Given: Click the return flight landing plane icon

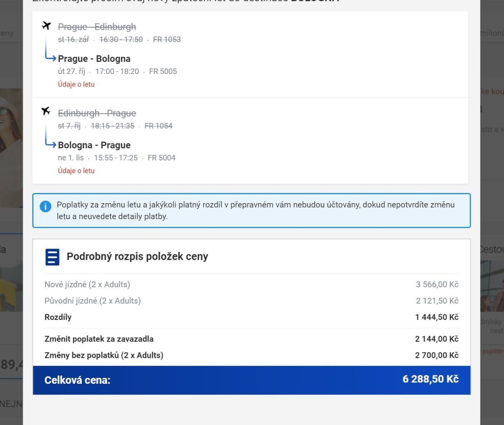Looking at the screenshot, I should [x=46, y=111].
